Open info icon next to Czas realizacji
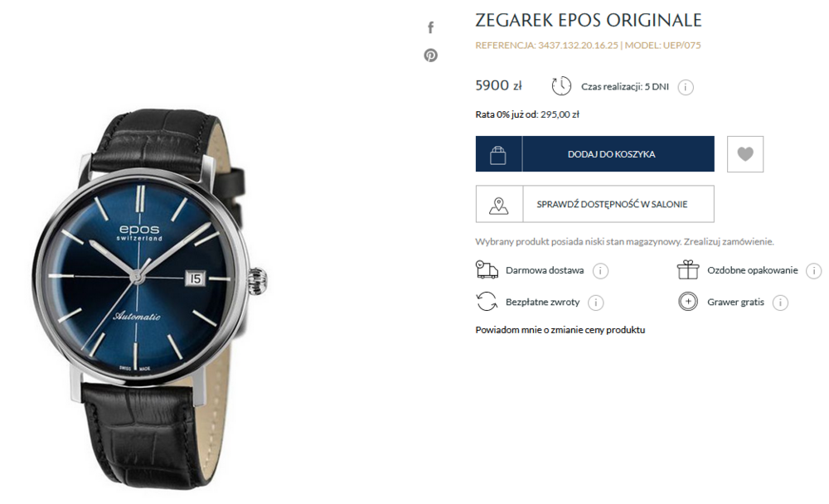829x504 pixels. click(686, 87)
